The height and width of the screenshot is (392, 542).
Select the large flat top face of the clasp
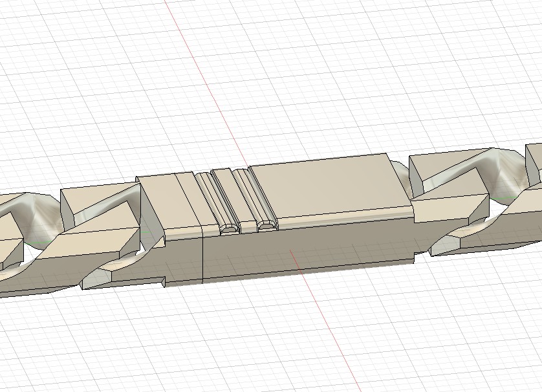[330, 186]
